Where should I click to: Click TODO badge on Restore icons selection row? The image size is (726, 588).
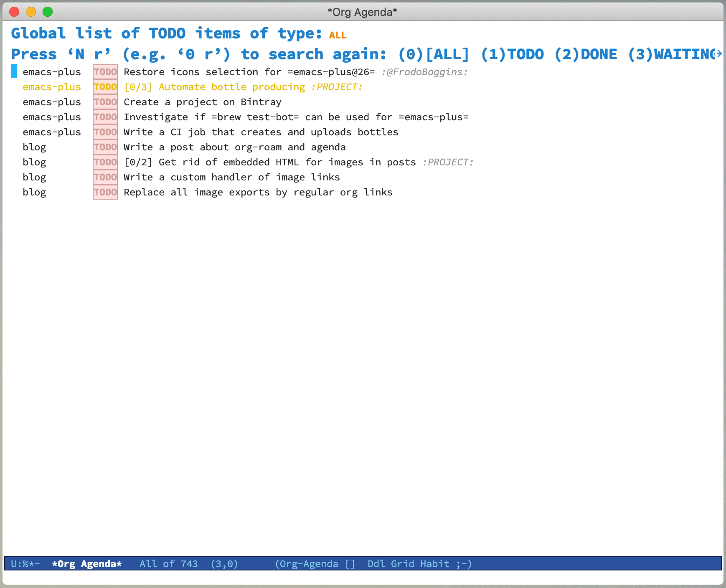(105, 72)
